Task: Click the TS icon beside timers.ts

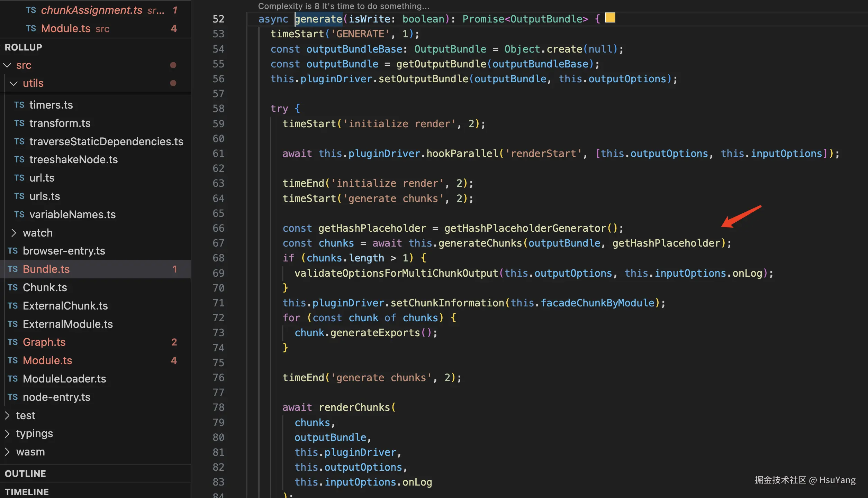Action: coord(19,105)
